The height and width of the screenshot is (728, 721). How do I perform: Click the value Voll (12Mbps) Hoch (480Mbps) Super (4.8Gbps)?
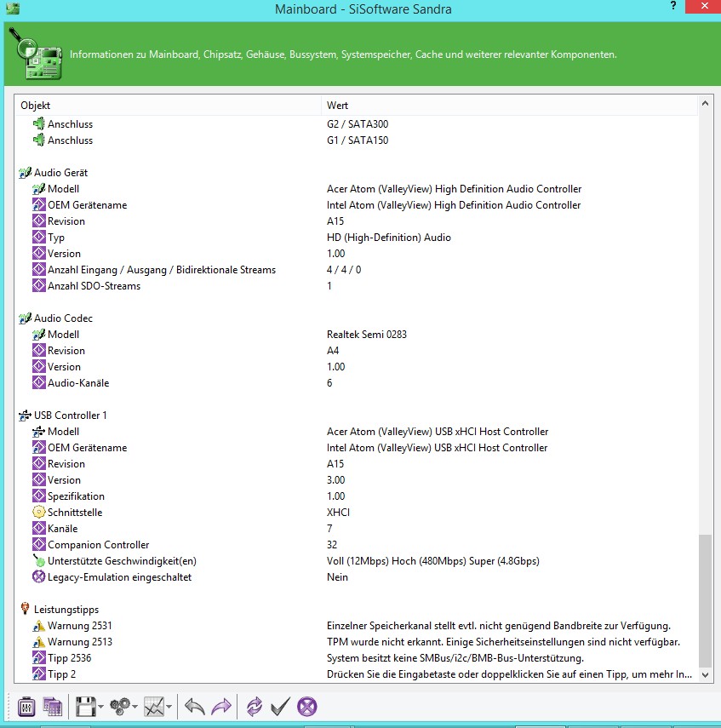click(433, 561)
